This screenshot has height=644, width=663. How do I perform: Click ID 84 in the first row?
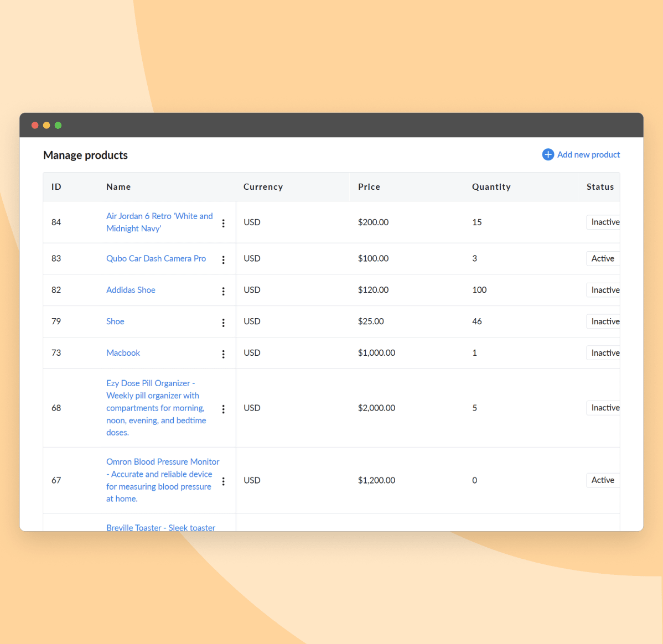[56, 222]
